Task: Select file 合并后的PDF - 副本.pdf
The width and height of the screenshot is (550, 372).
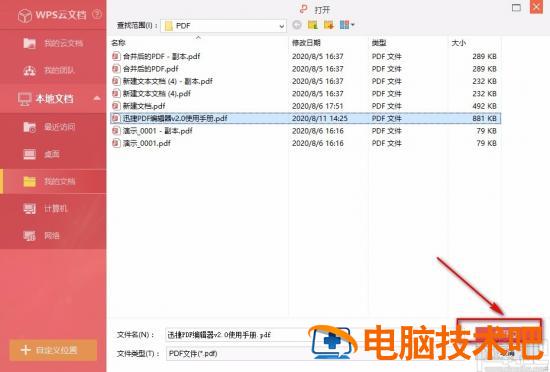Action: (x=161, y=56)
